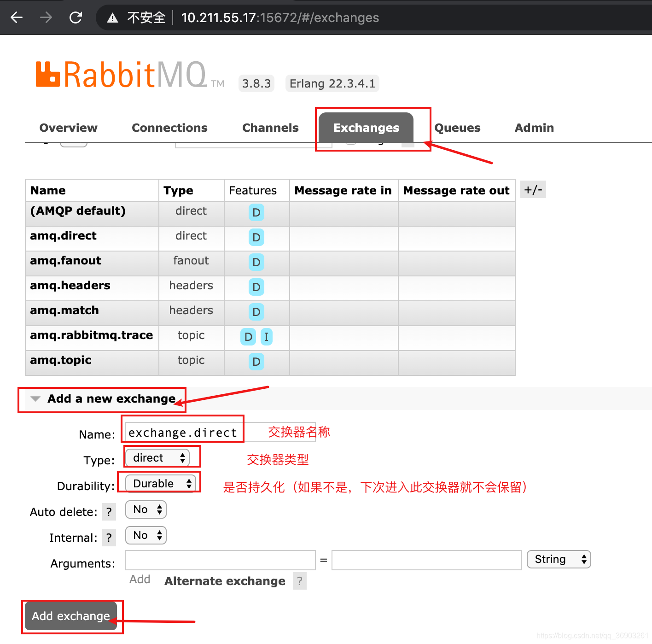Open the Overview tab
652x644 pixels.
[x=69, y=128]
